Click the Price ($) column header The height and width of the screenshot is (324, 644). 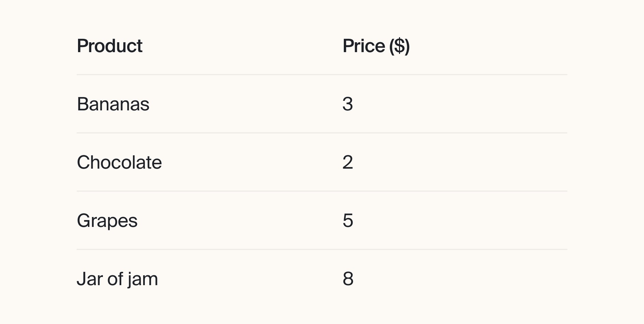pos(376,46)
